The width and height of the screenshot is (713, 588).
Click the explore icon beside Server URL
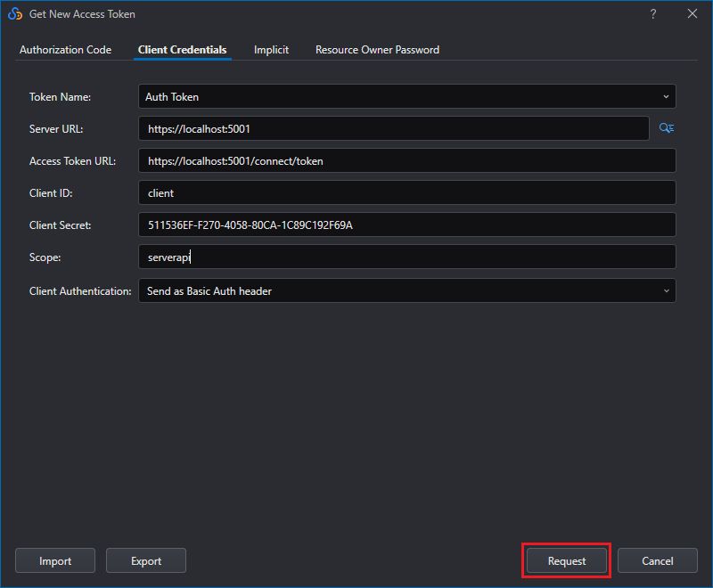[666, 128]
